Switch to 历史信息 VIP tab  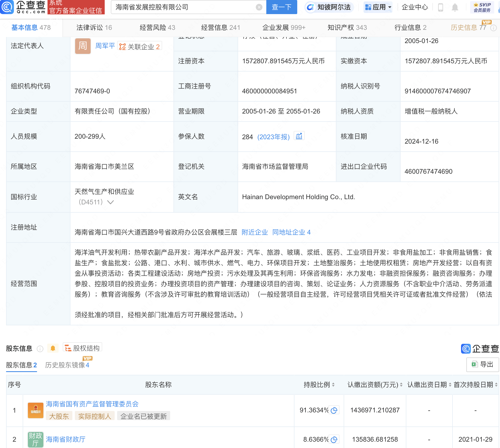coord(468,28)
